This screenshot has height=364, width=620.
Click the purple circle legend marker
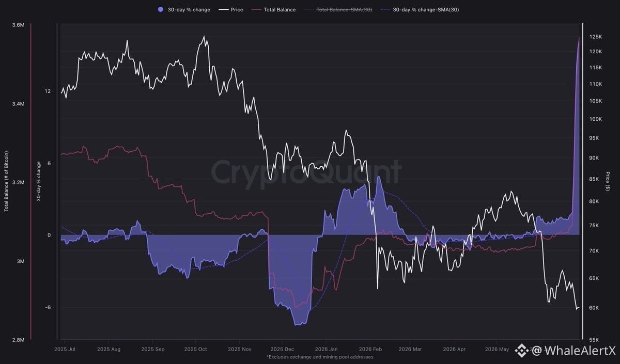click(160, 10)
